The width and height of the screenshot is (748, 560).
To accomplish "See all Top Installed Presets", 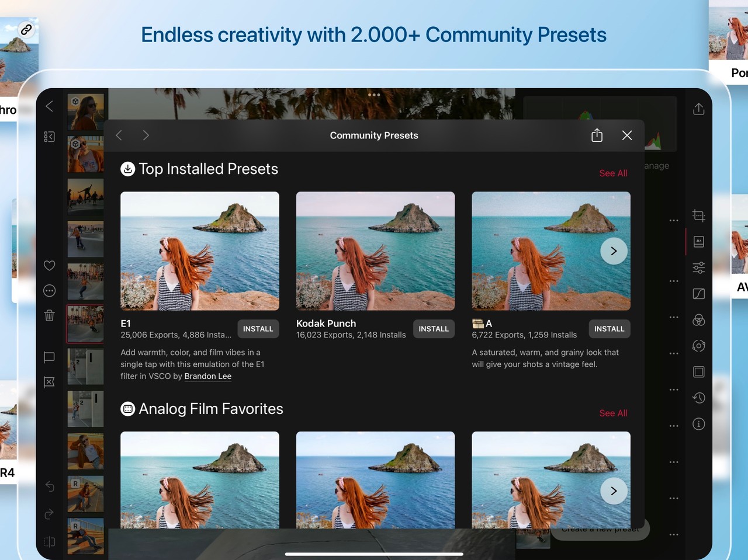I will (613, 173).
